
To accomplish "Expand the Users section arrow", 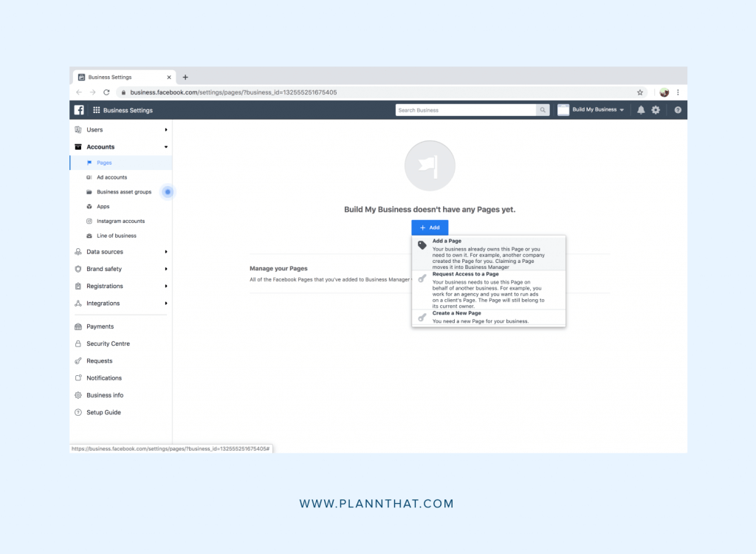I will pyautogui.click(x=166, y=130).
